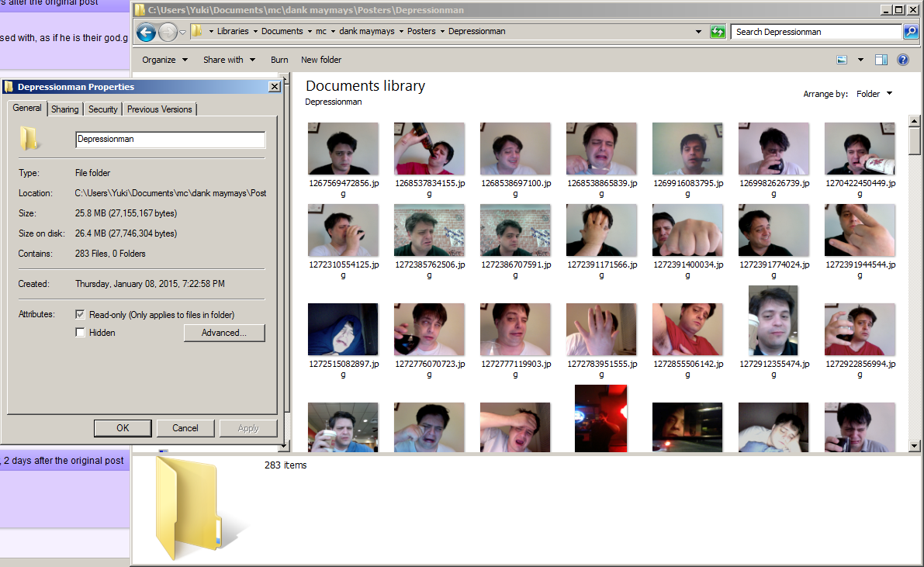Viewport: 924px width, 567px height.
Task: Open the view options dropdown arrow
Action: coord(860,60)
